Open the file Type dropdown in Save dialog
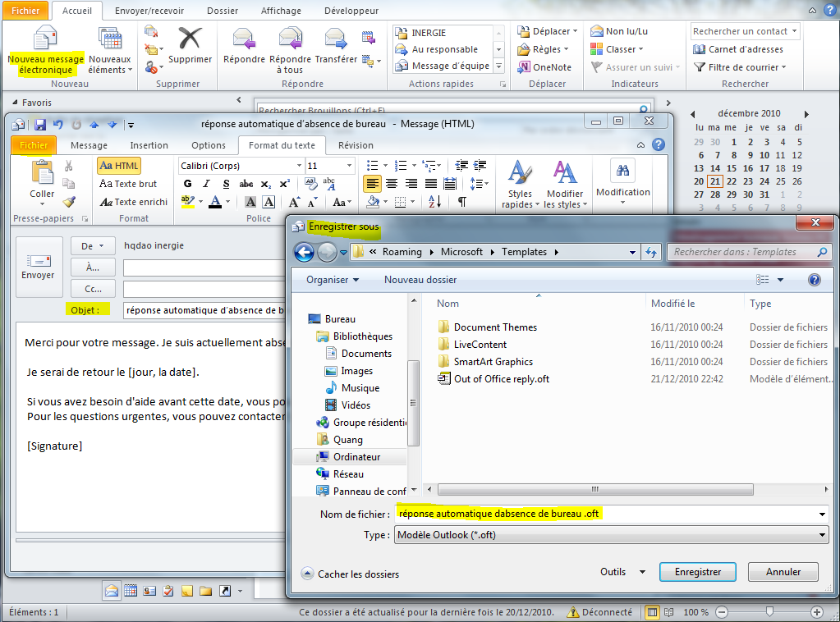Image resolution: width=840 pixels, height=622 pixels. coord(821,533)
